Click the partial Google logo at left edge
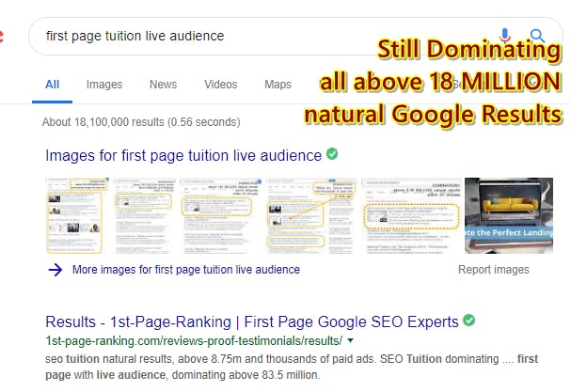The height and width of the screenshot is (392, 571). tap(2, 37)
